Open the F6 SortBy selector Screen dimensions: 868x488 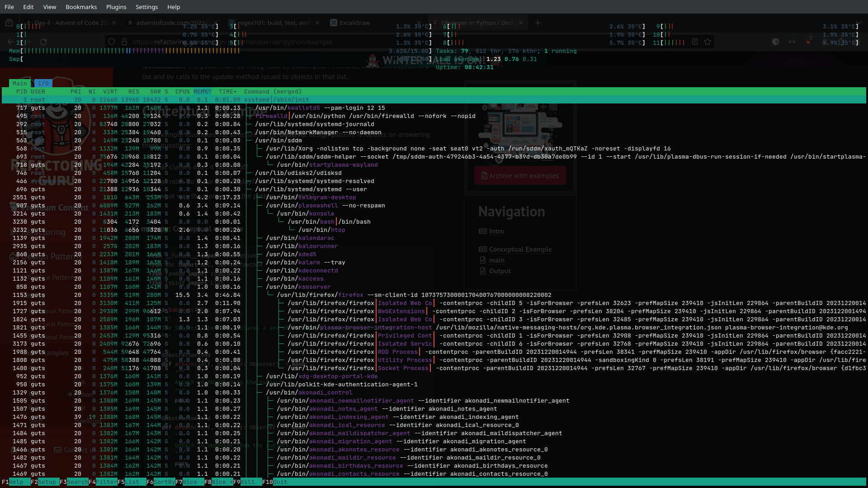(x=164, y=482)
